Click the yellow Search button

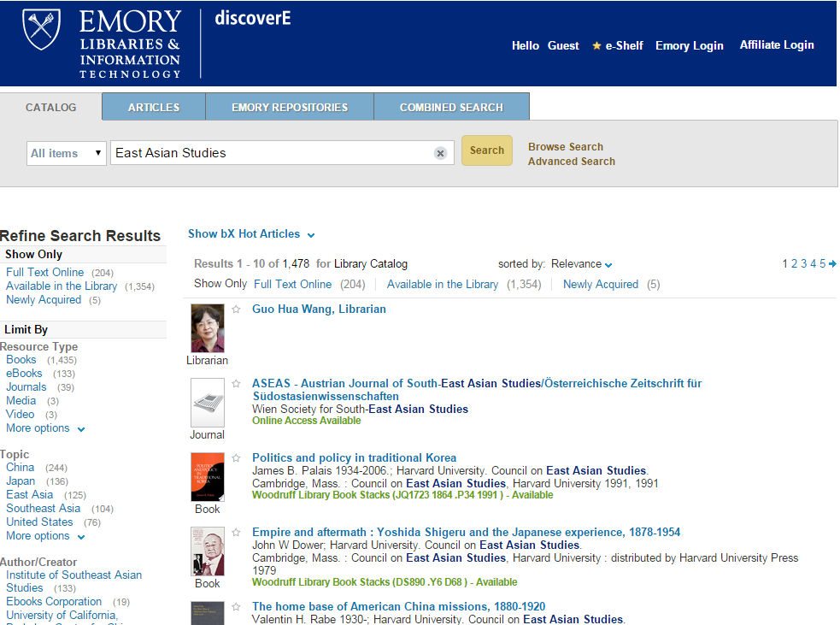click(x=487, y=150)
